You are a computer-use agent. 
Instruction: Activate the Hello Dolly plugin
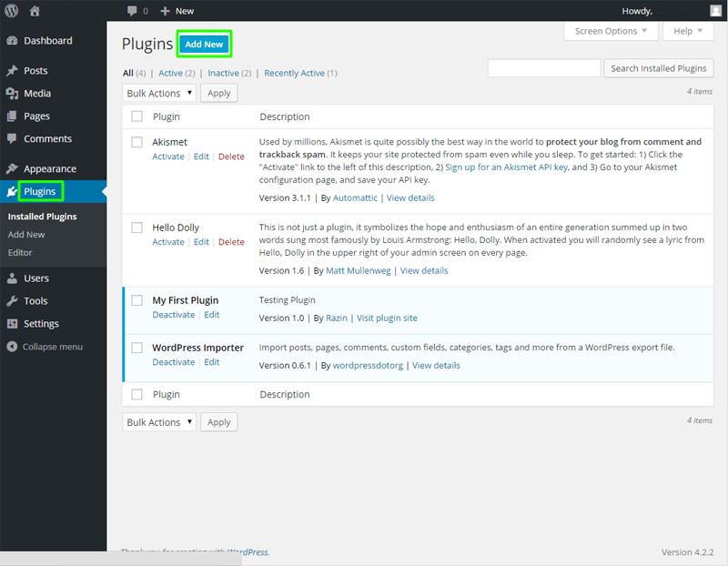click(168, 242)
